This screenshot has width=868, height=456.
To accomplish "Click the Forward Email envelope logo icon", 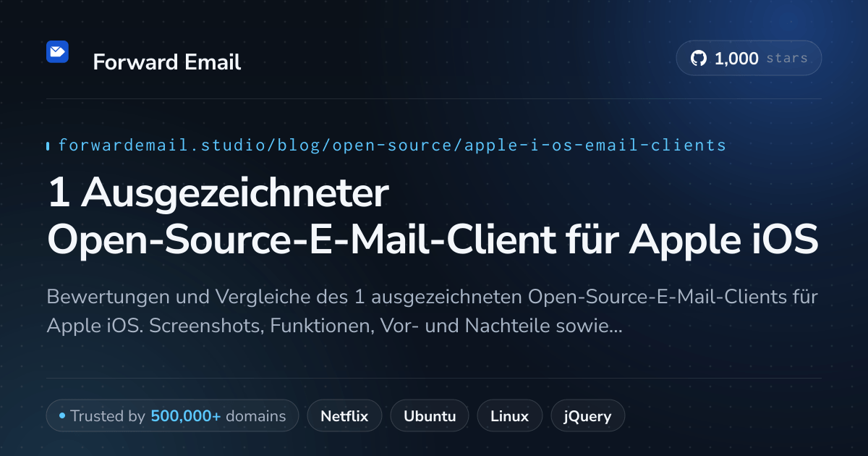I will pyautogui.click(x=57, y=51).
